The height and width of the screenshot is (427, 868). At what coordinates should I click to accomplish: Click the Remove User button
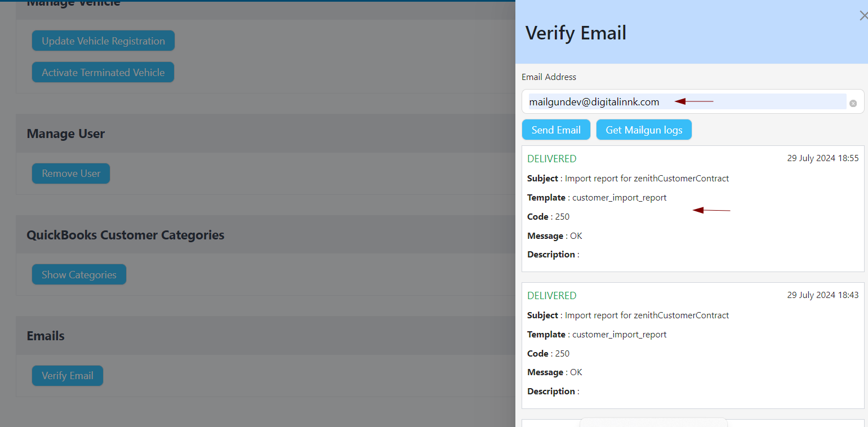[x=71, y=174]
